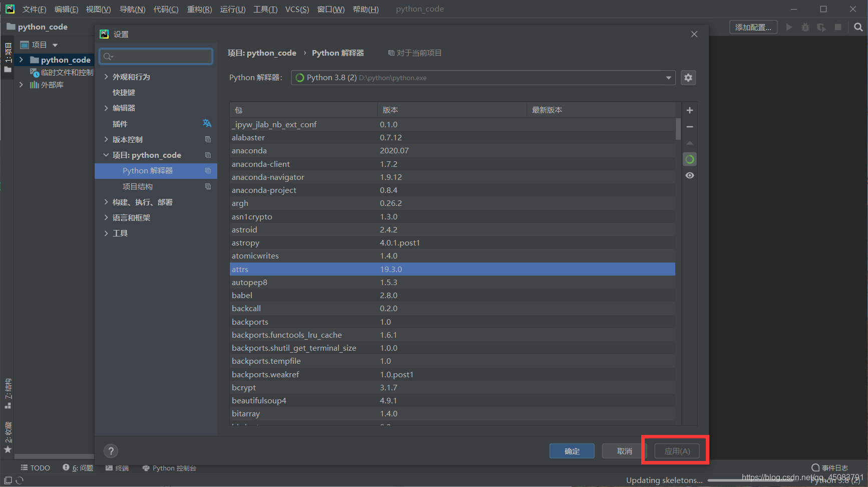This screenshot has height=487, width=868.
Task: Expand 工具 settings section
Action: [x=106, y=233]
